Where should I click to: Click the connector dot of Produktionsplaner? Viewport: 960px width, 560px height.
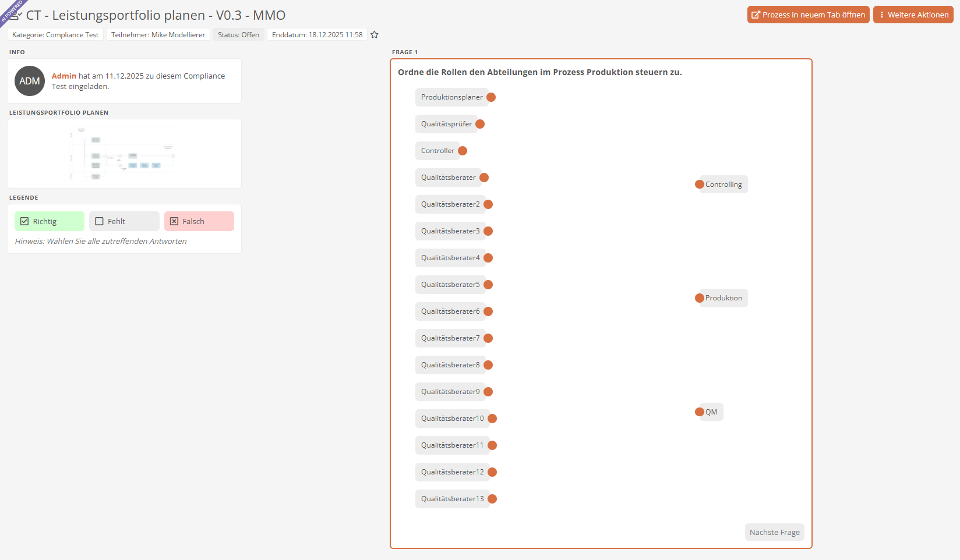tap(491, 97)
